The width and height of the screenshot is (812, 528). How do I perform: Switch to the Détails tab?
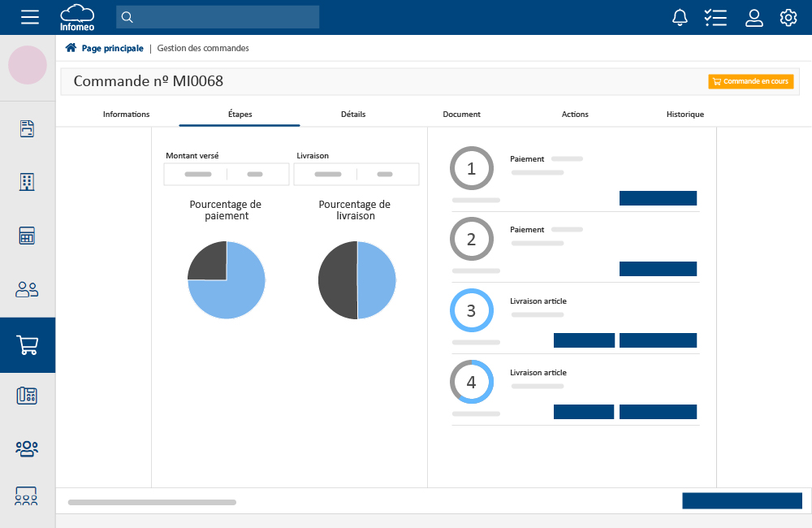353,115
